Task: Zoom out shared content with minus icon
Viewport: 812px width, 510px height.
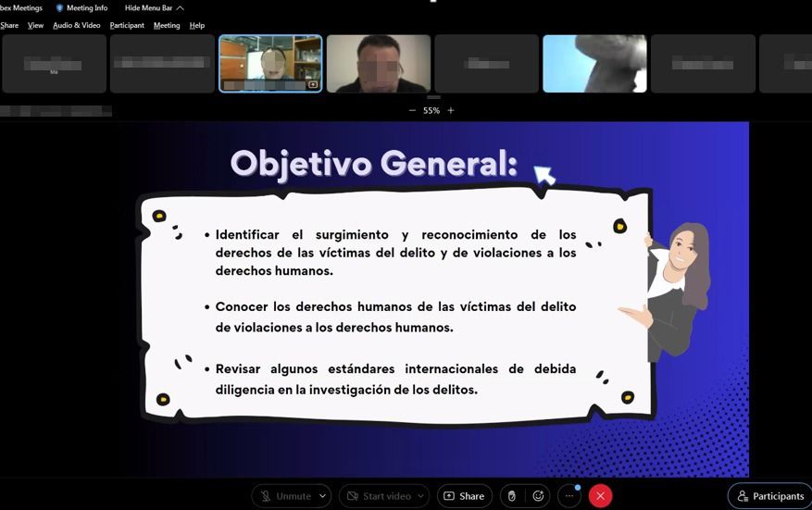Action: (413, 110)
